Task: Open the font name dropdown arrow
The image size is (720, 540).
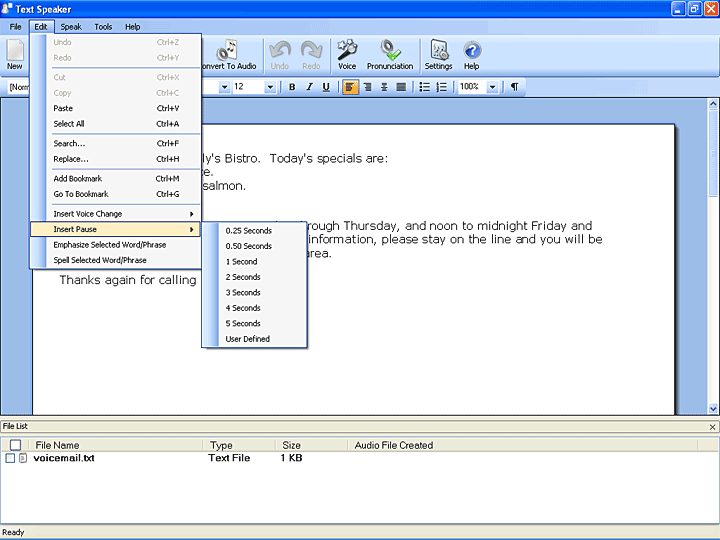Action: click(x=224, y=87)
